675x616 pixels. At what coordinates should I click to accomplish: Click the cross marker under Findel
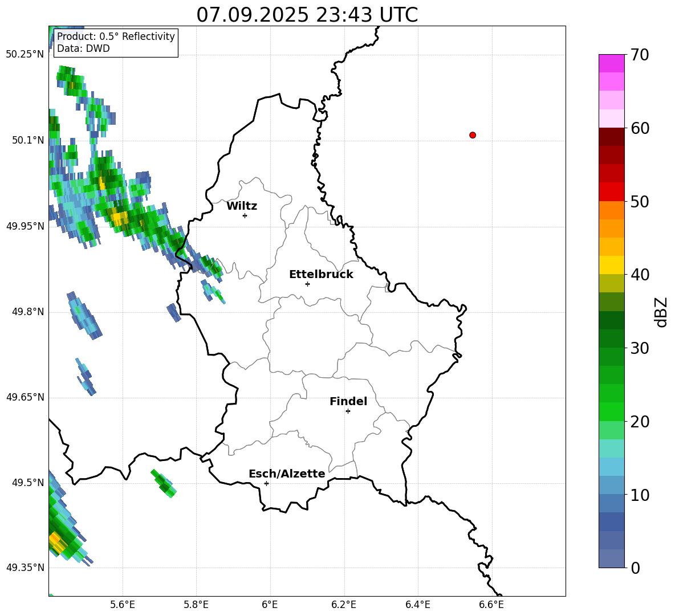(x=348, y=411)
